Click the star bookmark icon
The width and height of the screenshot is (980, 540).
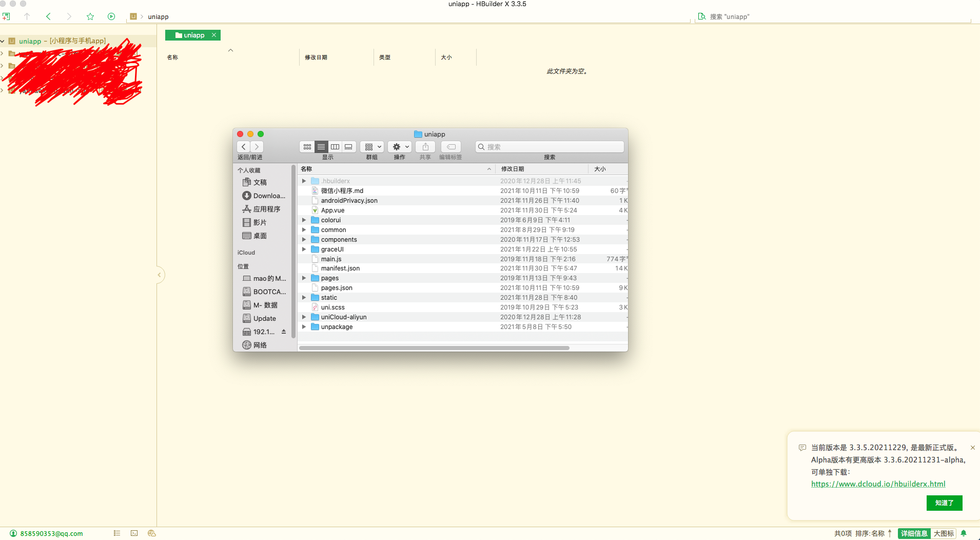click(90, 16)
